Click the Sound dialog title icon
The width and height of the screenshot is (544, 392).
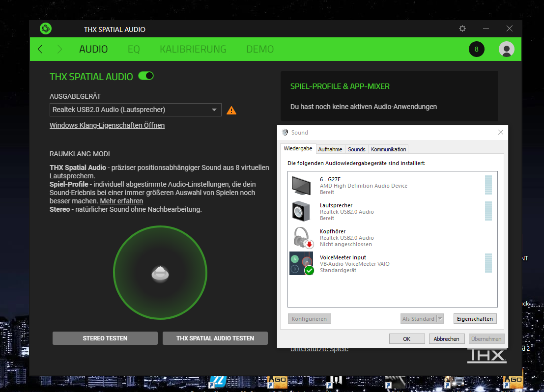[285, 132]
